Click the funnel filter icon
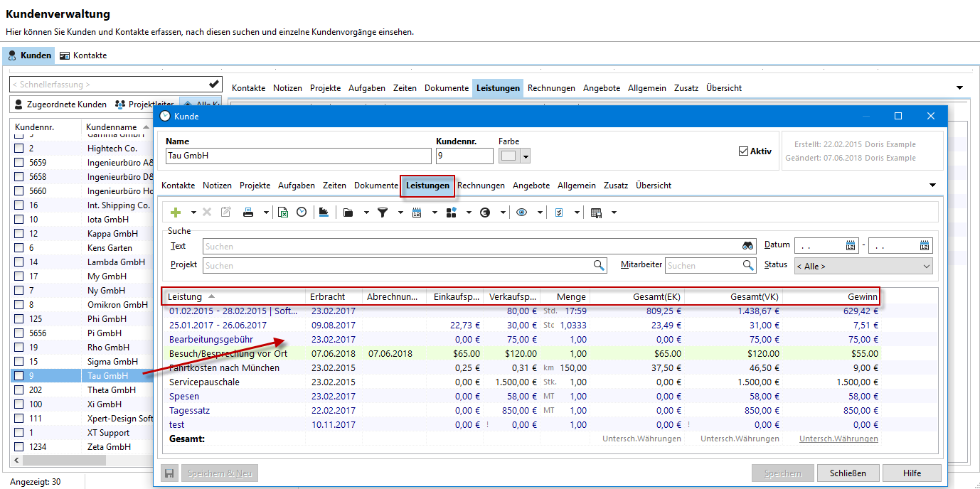The image size is (980, 489). click(x=383, y=213)
